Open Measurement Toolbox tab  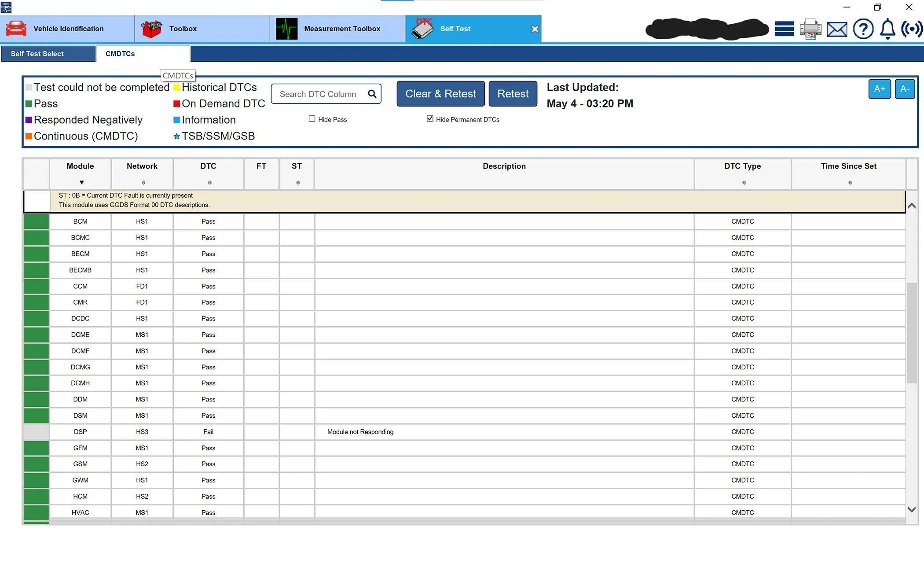pos(337,29)
